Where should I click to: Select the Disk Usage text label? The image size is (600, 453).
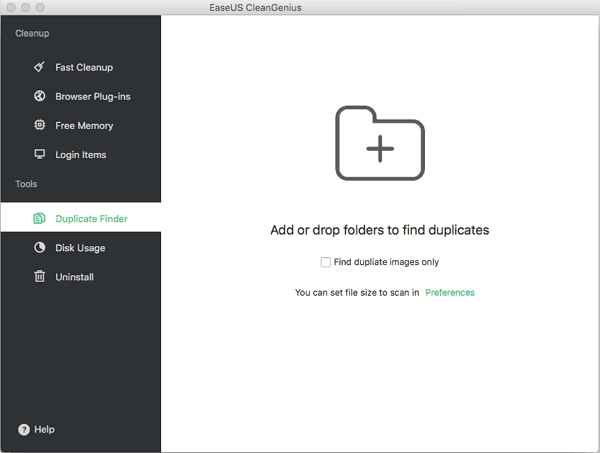(x=80, y=247)
